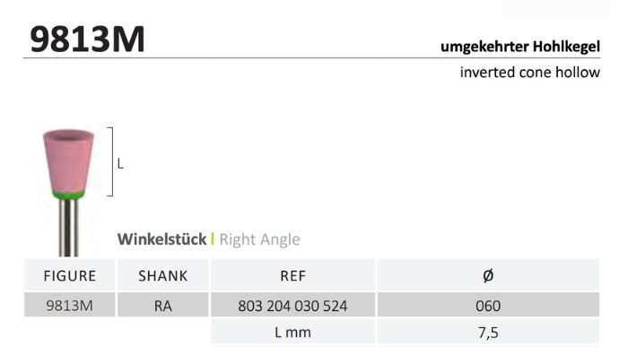Click the Ø diameter column header
619x364 pixels.
pos(488,276)
